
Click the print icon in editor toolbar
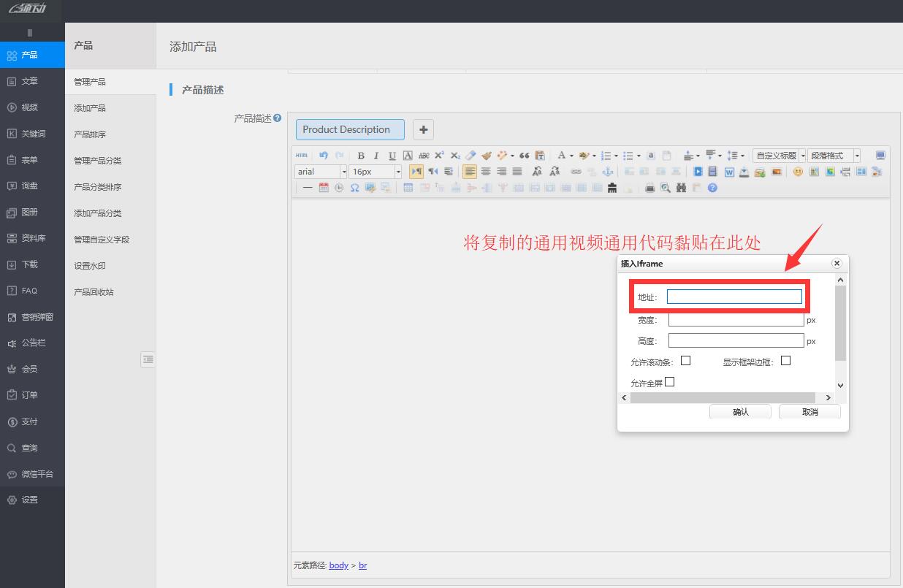649,188
